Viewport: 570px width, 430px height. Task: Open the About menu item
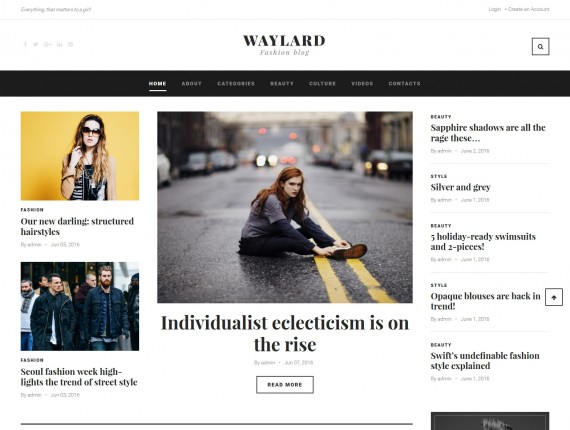point(192,84)
